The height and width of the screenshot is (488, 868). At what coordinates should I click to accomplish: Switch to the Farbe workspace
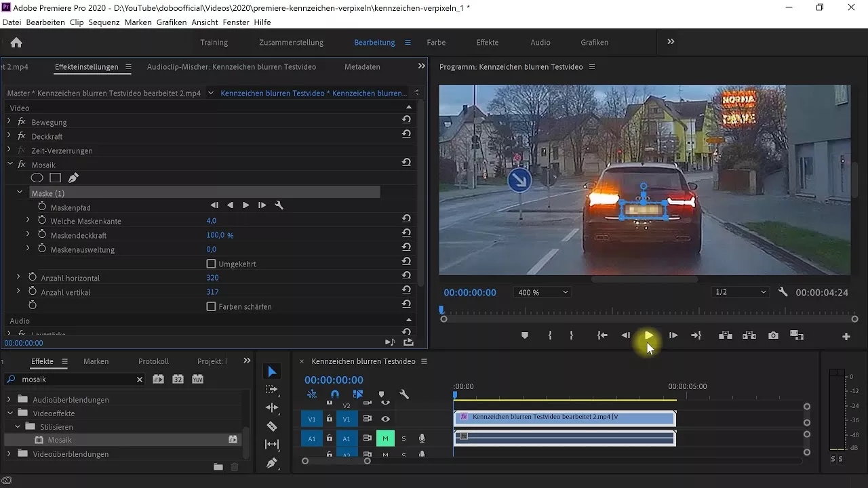coord(436,42)
